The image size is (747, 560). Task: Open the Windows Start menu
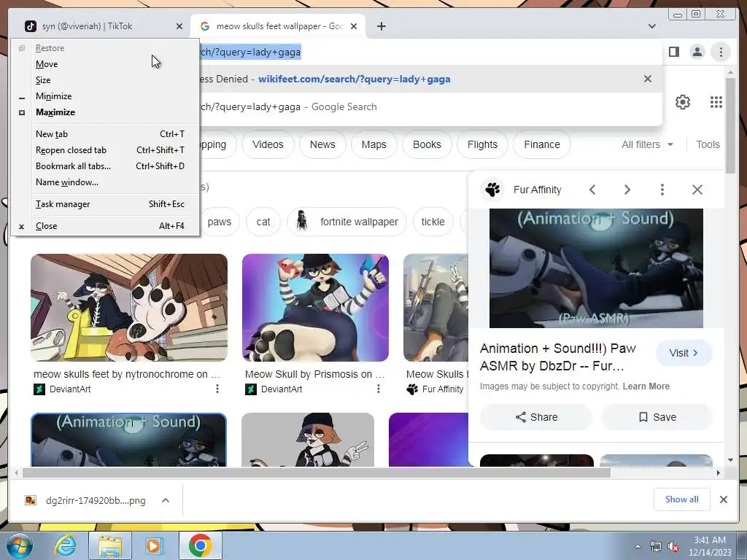[19, 545]
